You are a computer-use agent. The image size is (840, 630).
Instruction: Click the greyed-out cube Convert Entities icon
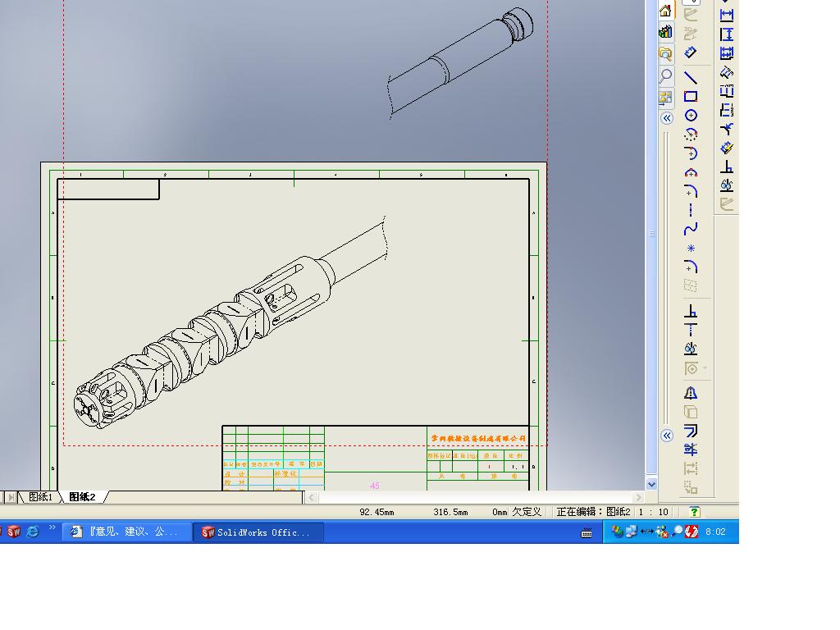click(691, 412)
